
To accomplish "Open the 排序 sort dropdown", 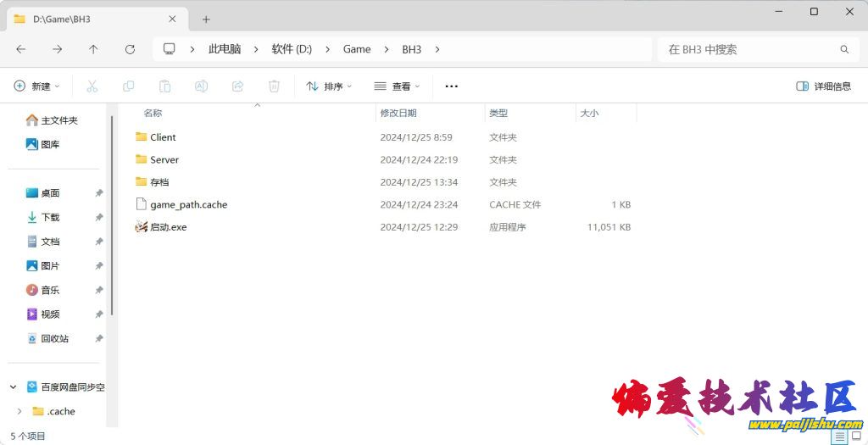I will coord(329,86).
